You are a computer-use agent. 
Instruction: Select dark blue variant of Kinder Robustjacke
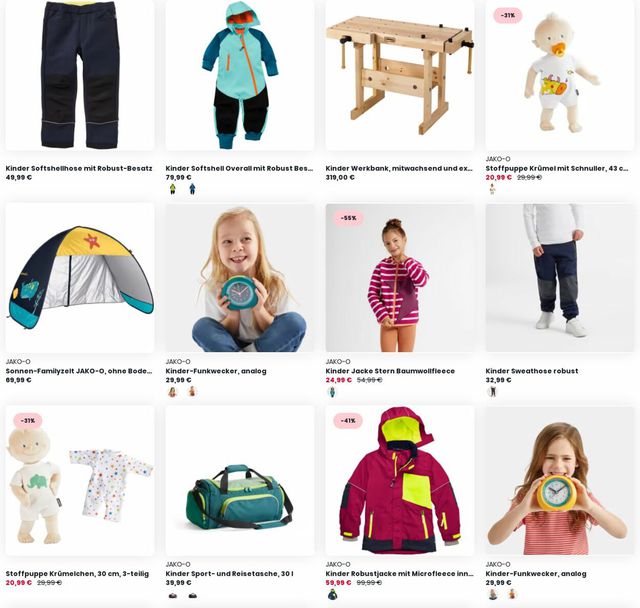click(x=333, y=595)
